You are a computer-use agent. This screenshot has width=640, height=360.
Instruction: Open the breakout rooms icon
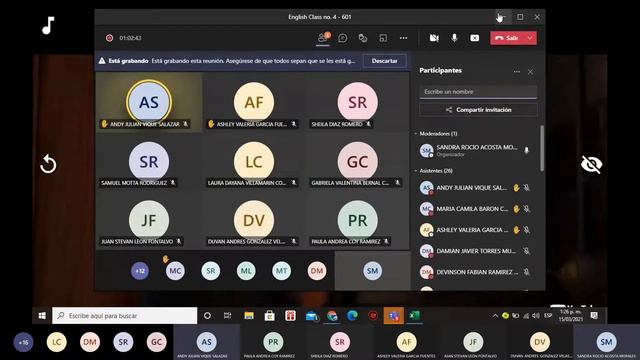[x=383, y=38]
